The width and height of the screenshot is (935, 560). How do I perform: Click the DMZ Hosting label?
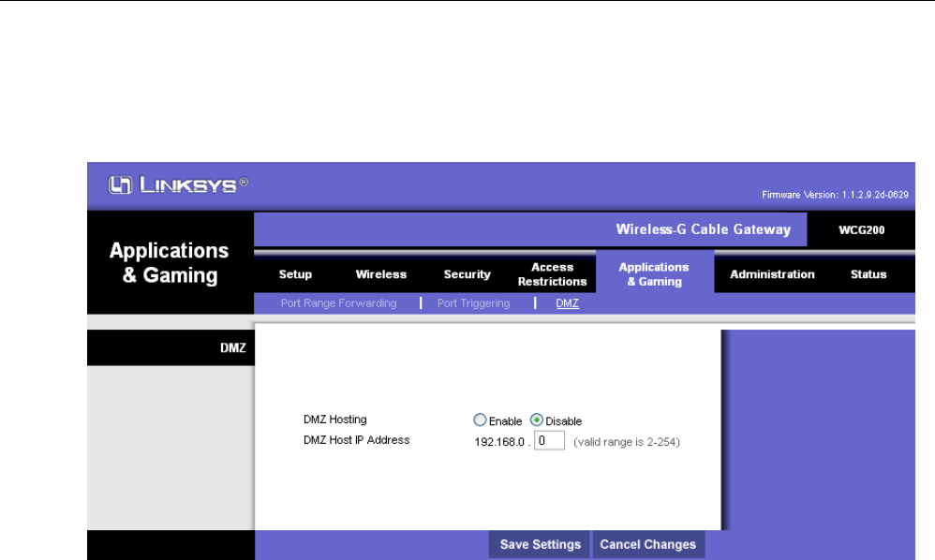click(335, 420)
